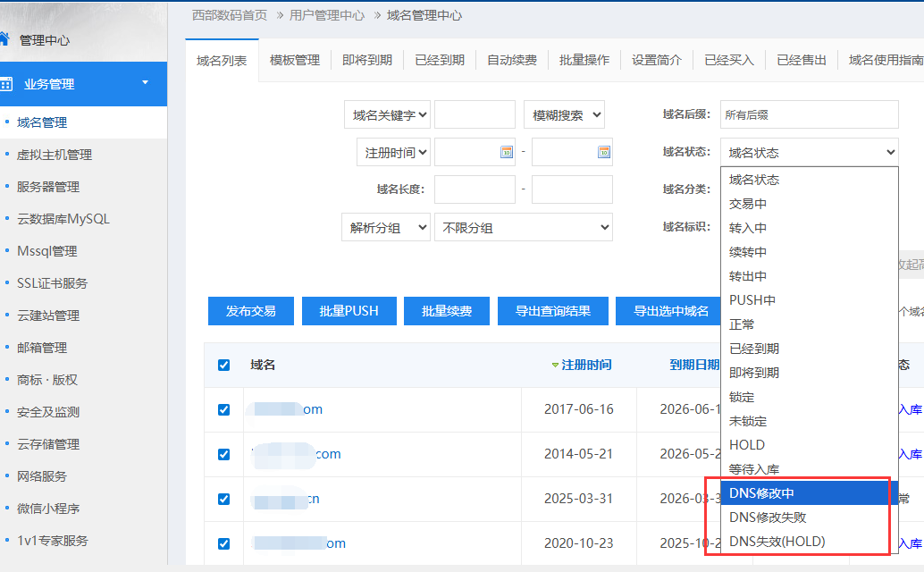924x572 pixels.
Task: Open SSL证书服务 in the sidebar
Action: click(x=52, y=283)
